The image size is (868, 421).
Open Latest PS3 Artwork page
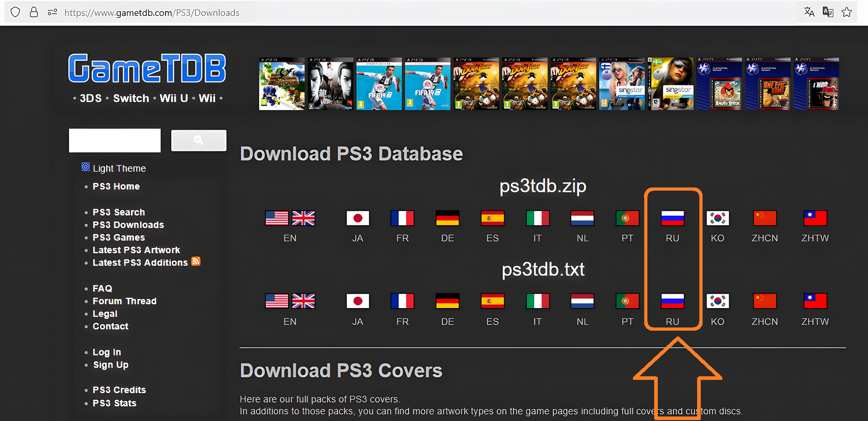136,250
